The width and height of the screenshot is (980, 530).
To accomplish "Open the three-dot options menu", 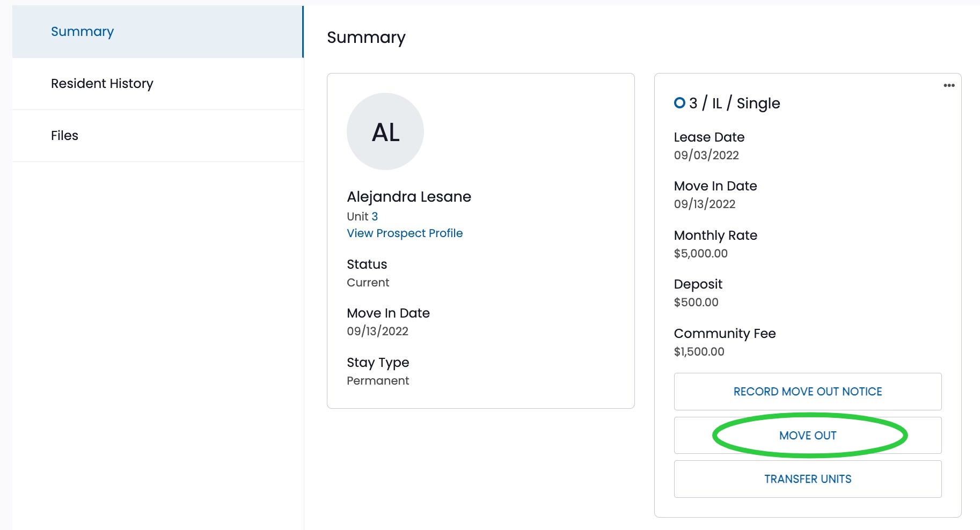I will 949,85.
